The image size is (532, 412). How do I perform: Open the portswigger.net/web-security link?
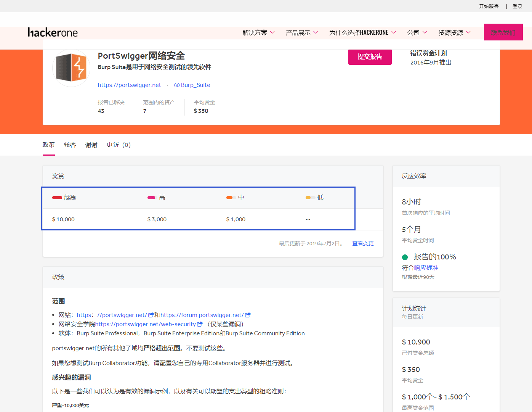[146, 324]
